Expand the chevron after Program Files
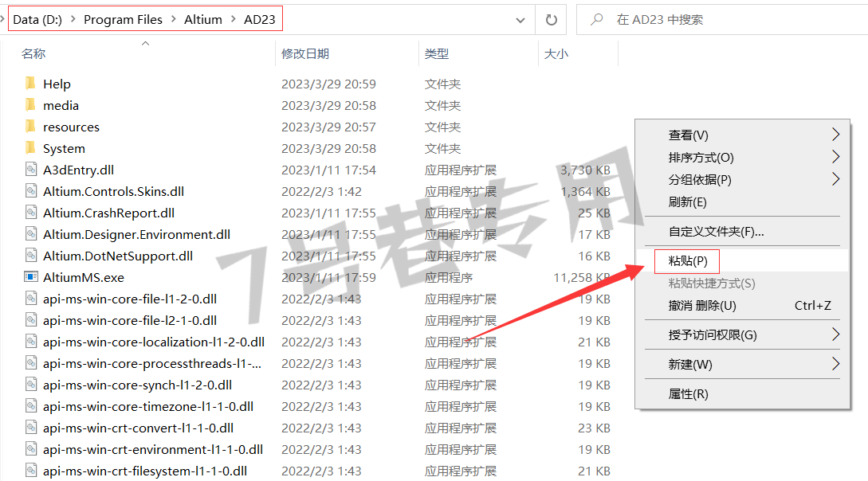868x481 pixels. pyautogui.click(x=173, y=20)
